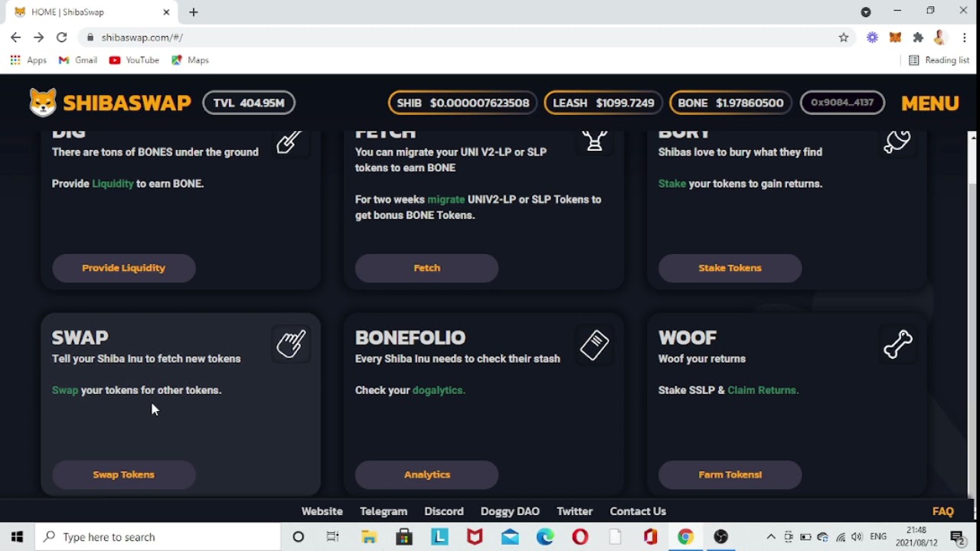
Task: Open the Contact Us footer link
Action: point(638,511)
